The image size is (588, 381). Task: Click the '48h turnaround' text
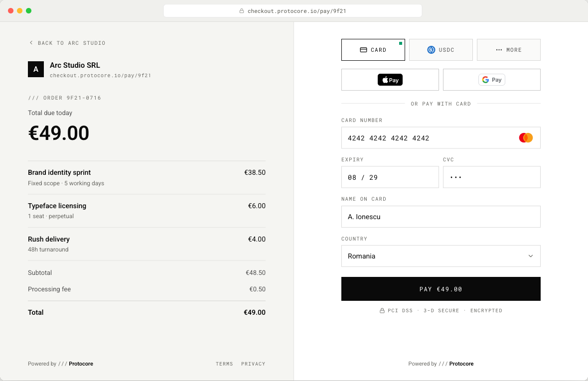[48, 250]
